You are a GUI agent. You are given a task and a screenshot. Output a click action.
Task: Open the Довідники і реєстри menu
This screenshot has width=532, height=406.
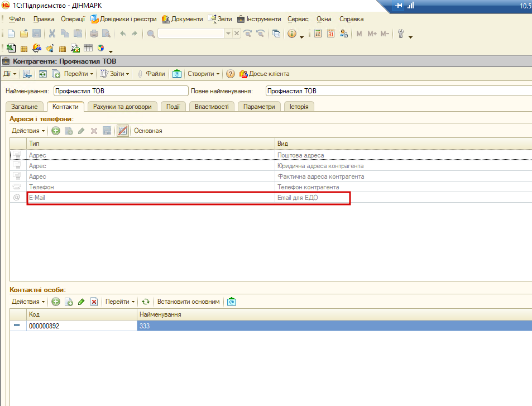tap(123, 19)
